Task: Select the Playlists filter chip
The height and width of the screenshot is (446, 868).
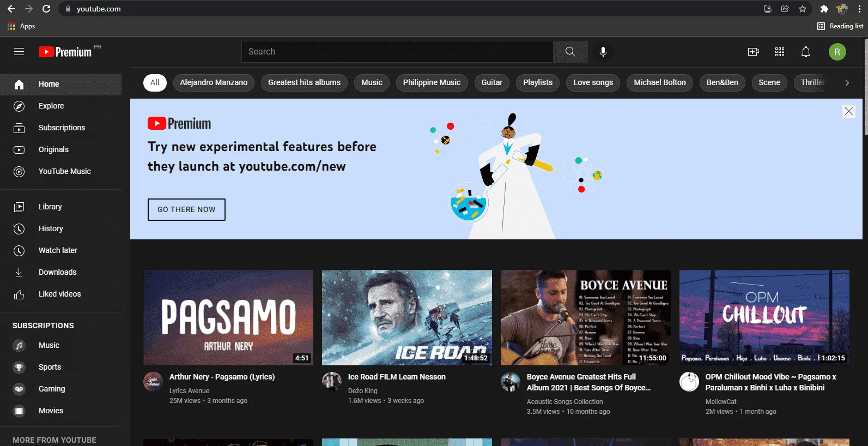Action: (x=538, y=83)
